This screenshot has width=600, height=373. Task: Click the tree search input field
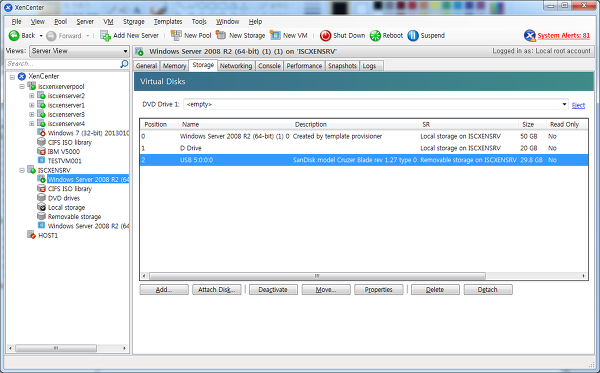coord(63,64)
